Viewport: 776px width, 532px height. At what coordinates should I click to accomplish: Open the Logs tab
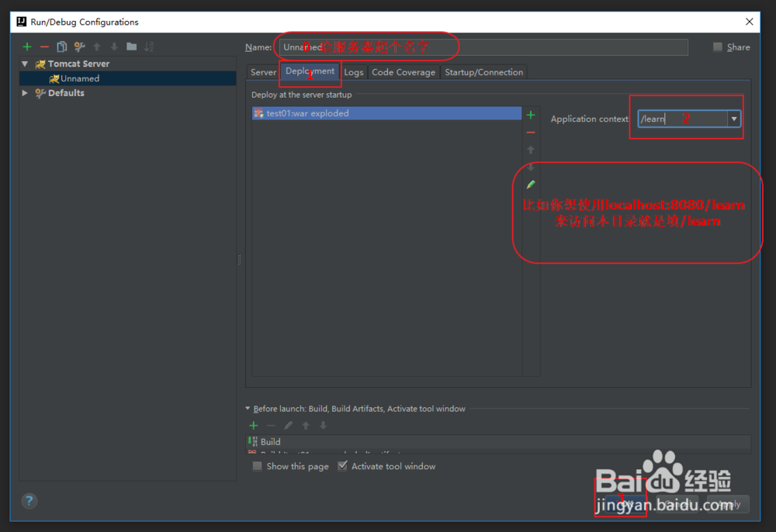coord(353,72)
